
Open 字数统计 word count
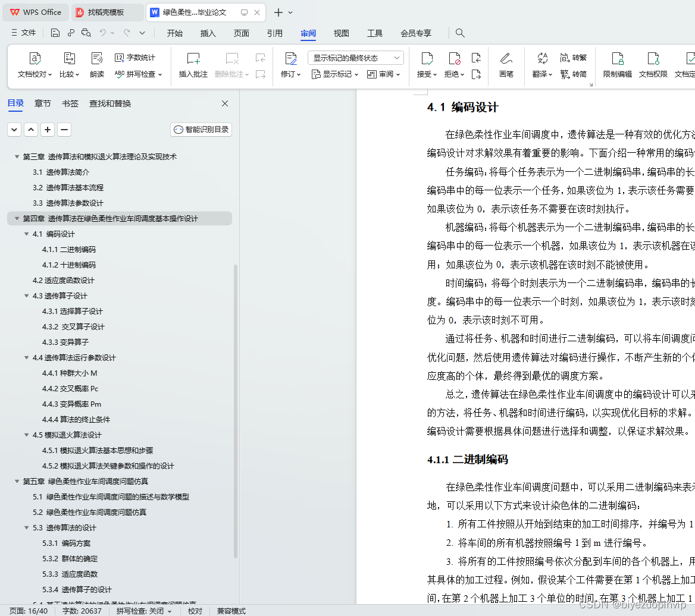point(135,58)
